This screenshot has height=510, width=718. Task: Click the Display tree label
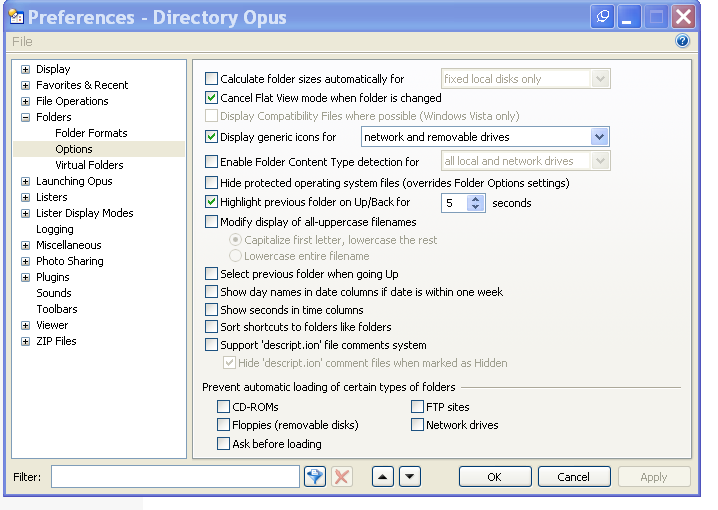click(x=53, y=69)
